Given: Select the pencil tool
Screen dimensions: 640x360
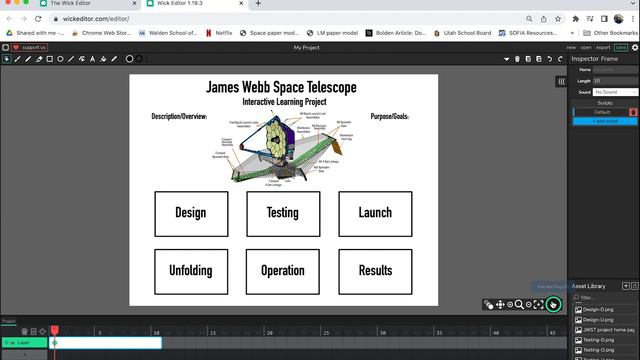Looking at the screenshot, I should (x=28, y=59).
